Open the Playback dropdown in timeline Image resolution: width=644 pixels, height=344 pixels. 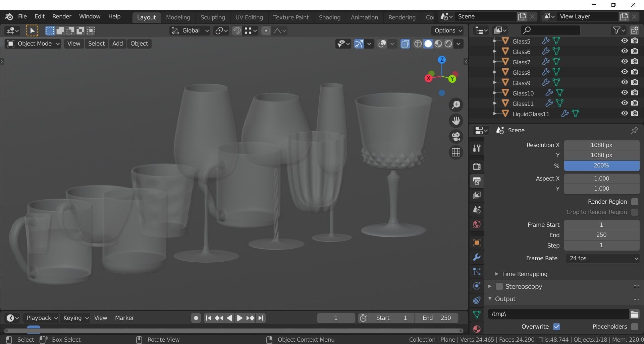pos(42,318)
